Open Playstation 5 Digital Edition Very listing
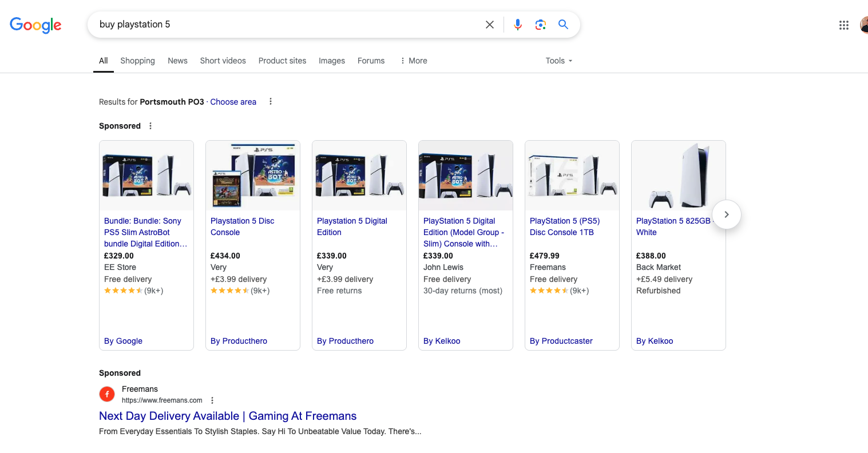This screenshot has width=868, height=453. (x=352, y=227)
